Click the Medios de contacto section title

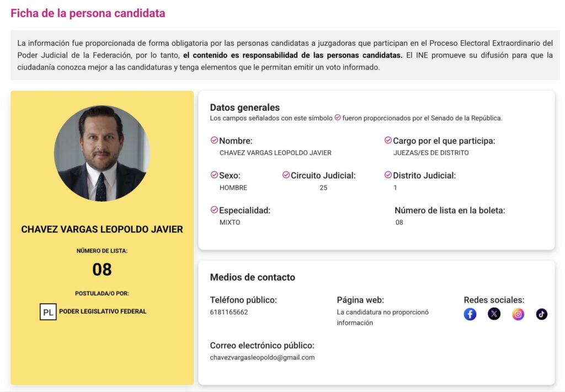[252, 277]
